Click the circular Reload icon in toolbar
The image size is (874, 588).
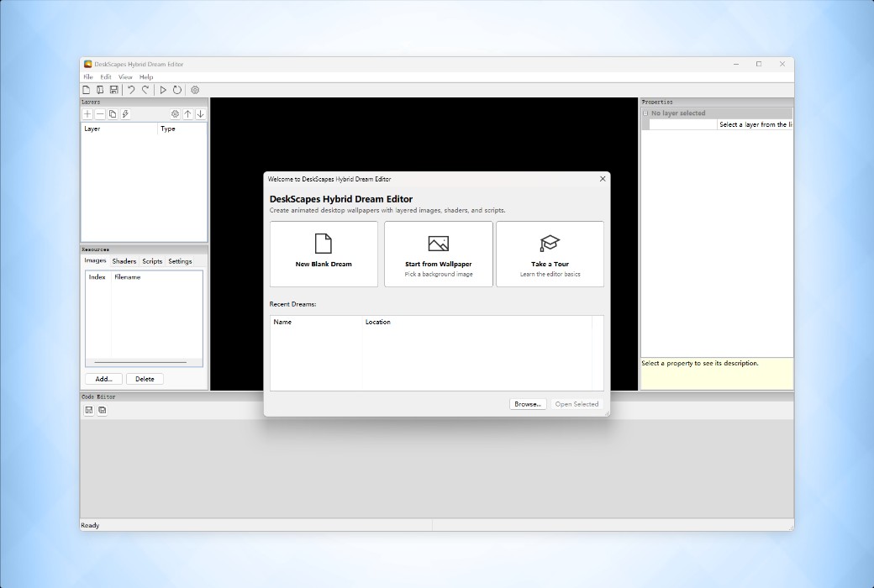[x=176, y=90]
